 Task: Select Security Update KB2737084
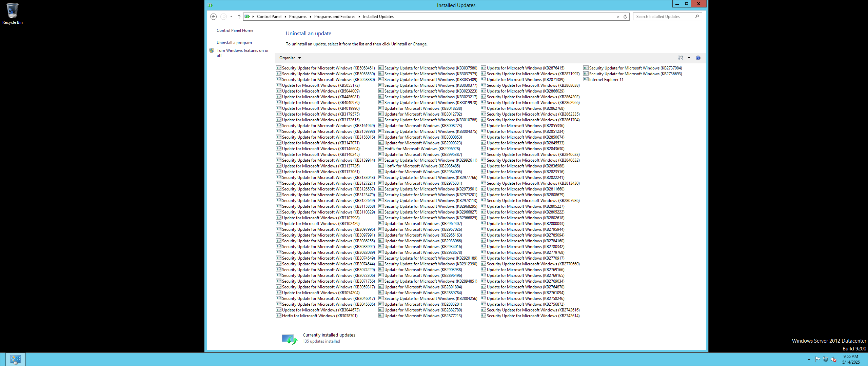[633, 68]
